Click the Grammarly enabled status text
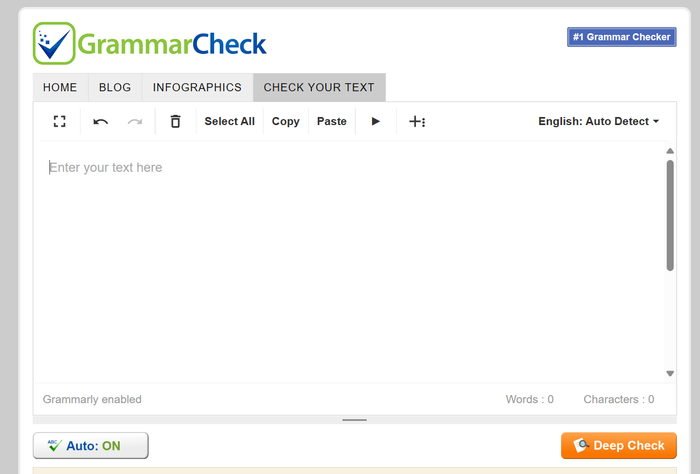The width and height of the screenshot is (700, 474). coord(92,399)
